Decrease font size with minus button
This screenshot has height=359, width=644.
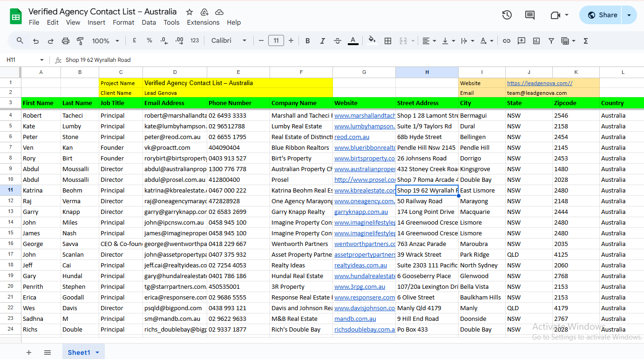point(261,41)
